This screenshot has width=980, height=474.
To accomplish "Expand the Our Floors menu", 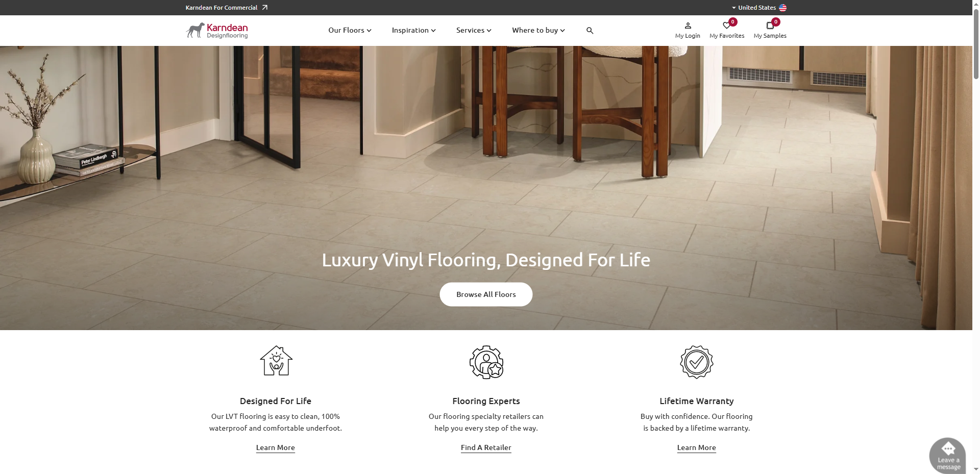I will pyautogui.click(x=350, y=30).
